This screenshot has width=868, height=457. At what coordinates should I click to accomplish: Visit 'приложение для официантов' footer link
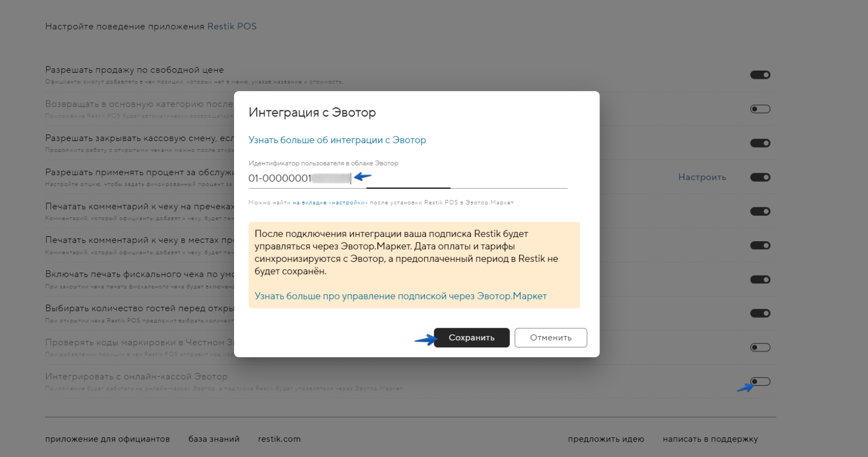tap(108, 439)
